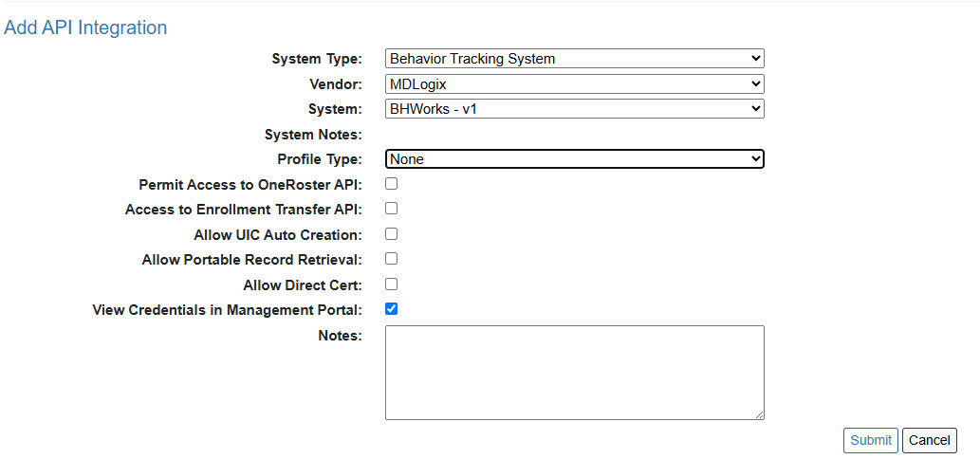Enable the Allow Portable Record Retrieval checkbox
Viewport: 980px width, 459px height.
391,259
